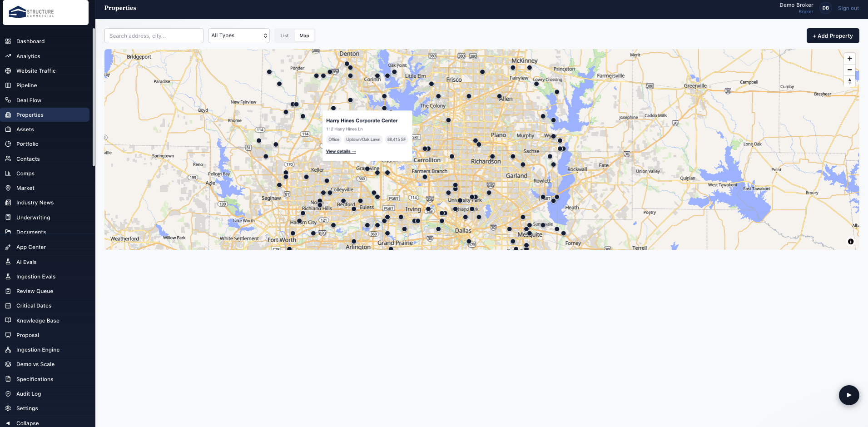Click the Demo vs Scale layers icon

(x=8, y=364)
